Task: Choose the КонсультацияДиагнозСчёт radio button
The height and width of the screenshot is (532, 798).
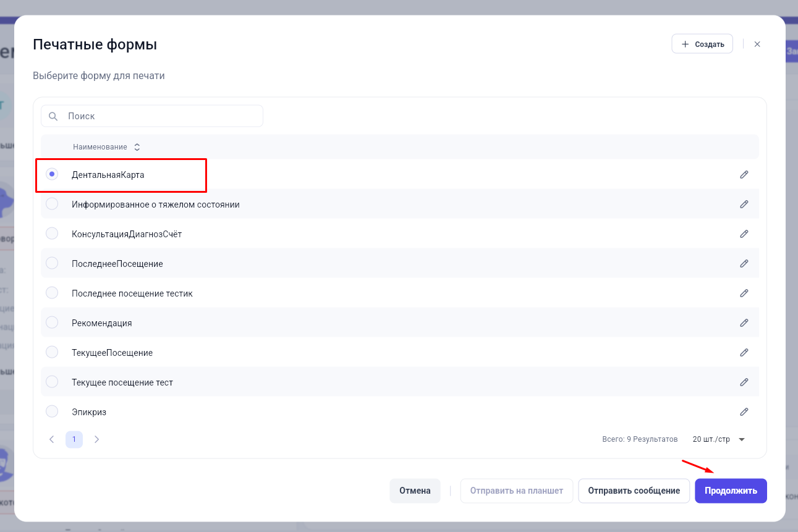Action: (x=52, y=234)
